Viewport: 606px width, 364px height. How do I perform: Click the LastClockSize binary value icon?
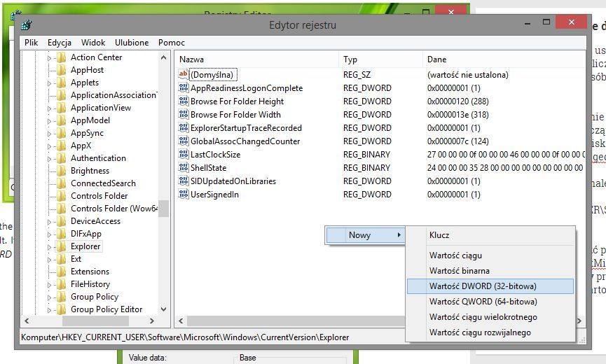click(x=183, y=155)
